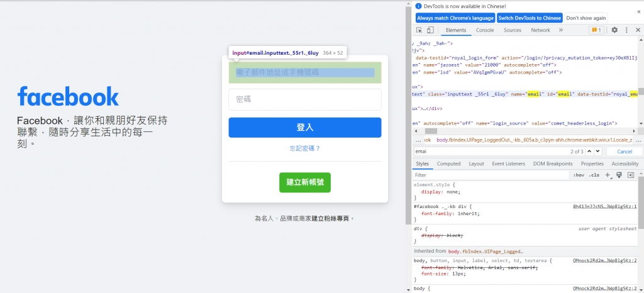Open the Event Listeners pane tab
Screen dimensions: 644x293
pyautogui.click(x=508, y=163)
